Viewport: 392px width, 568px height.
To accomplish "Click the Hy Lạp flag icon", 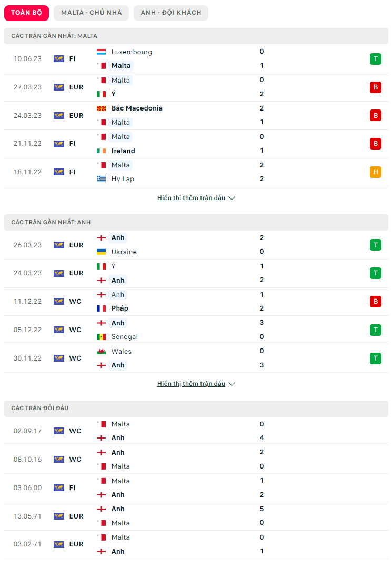I will pyautogui.click(x=102, y=179).
